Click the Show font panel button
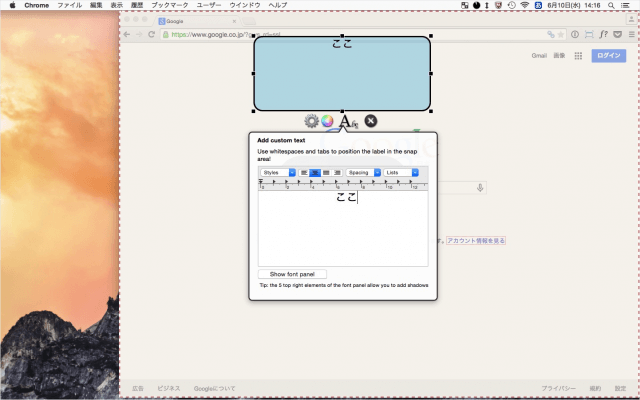Screen dimensions: 640x400 292,274
